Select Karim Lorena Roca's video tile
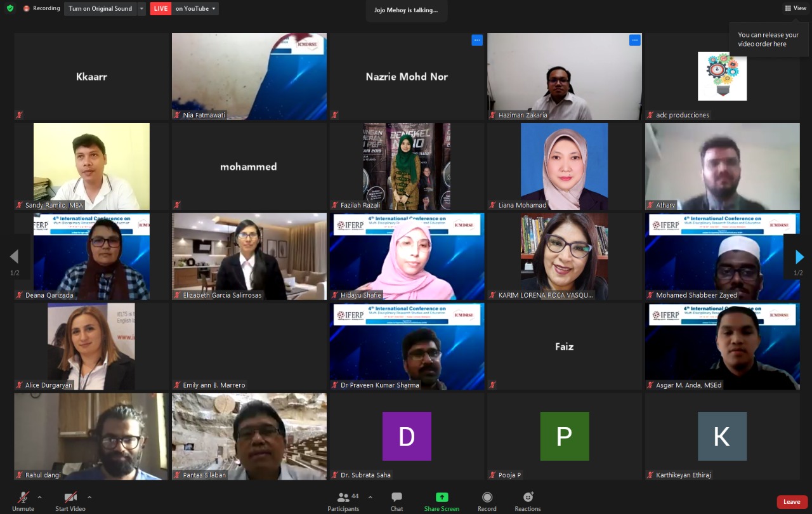The width and height of the screenshot is (812, 514). (x=565, y=256)
